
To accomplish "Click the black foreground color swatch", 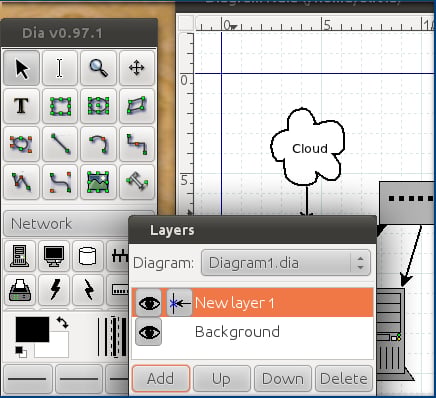I will click(x=32, y=329).
